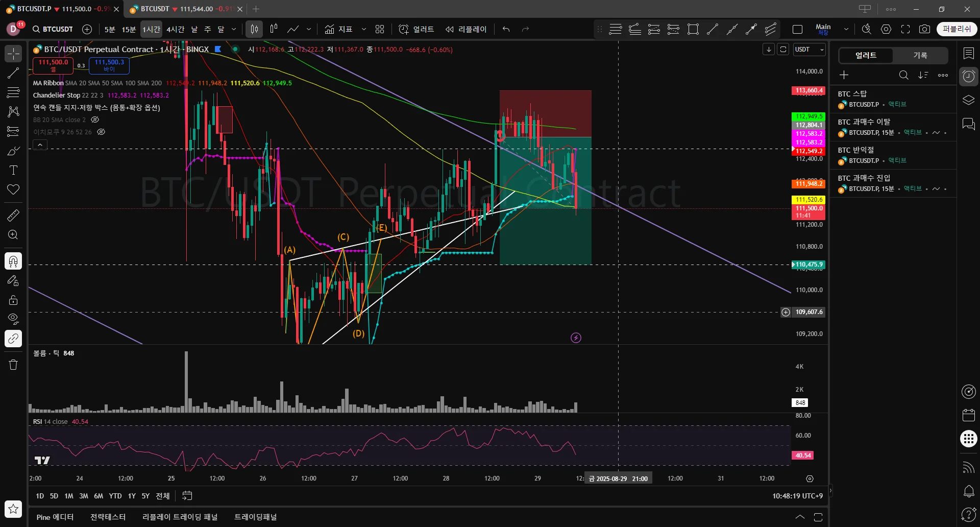Image resolution: width=980 pixels, height=527 pixels.
Task: Expand the USDT currency dropdown
Action: click(810, 50)
